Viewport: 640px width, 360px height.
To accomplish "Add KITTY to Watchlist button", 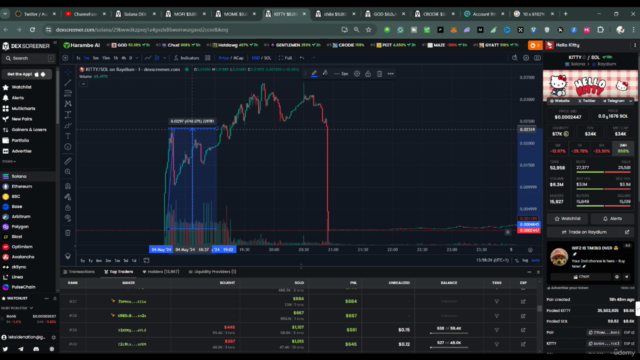I will pyautogui.click(x=567, y=219).
